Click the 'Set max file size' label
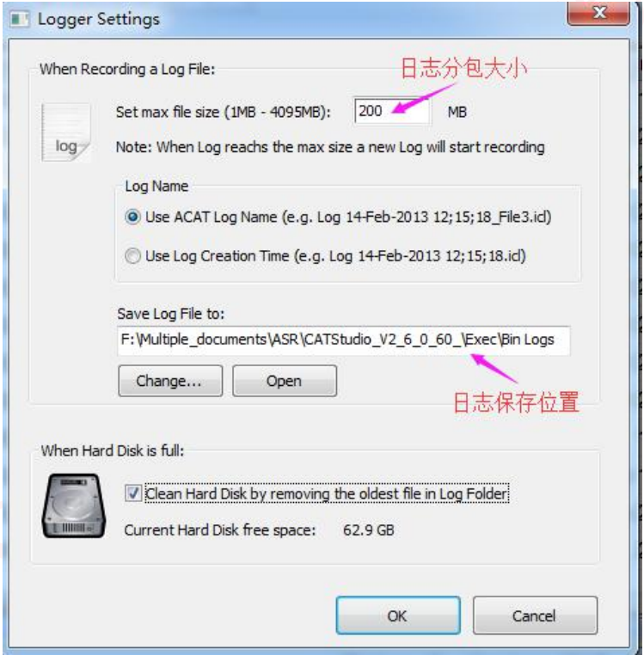Viewport: 644px width, 655px height. click(224, 112)
